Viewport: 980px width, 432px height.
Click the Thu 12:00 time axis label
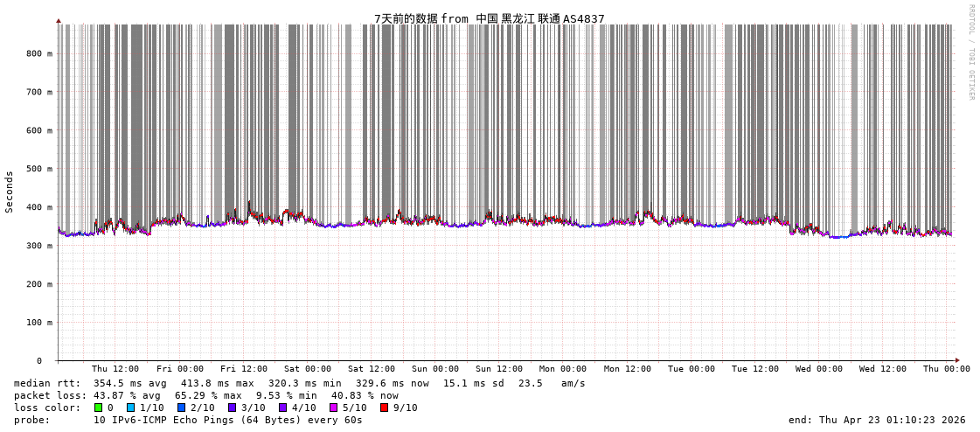[115, 369]
